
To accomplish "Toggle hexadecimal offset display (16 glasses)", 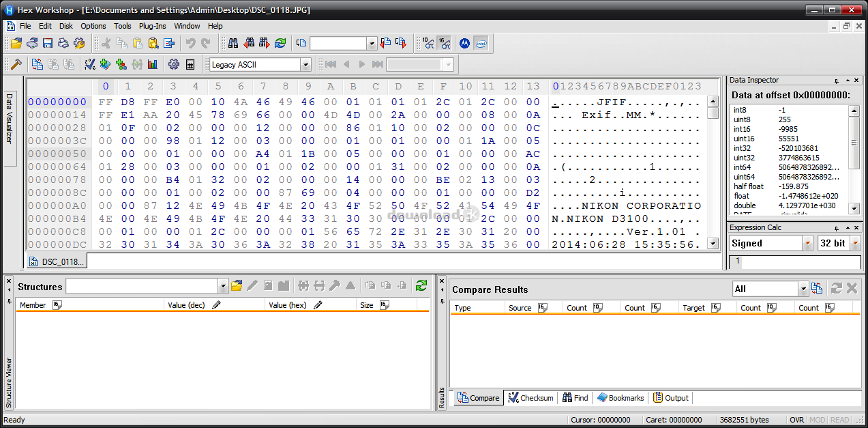I will 443,43.
